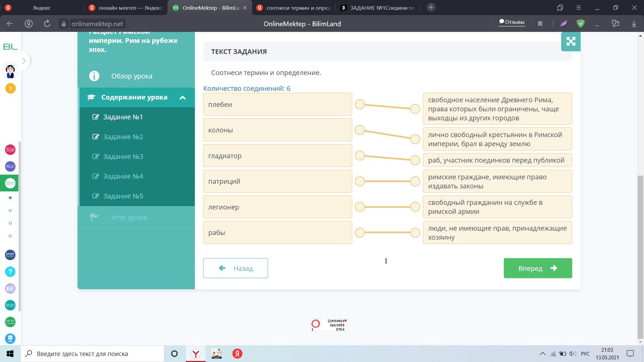
Task: Expand the left sidebar arrow
Action: (x=24, y=61)
